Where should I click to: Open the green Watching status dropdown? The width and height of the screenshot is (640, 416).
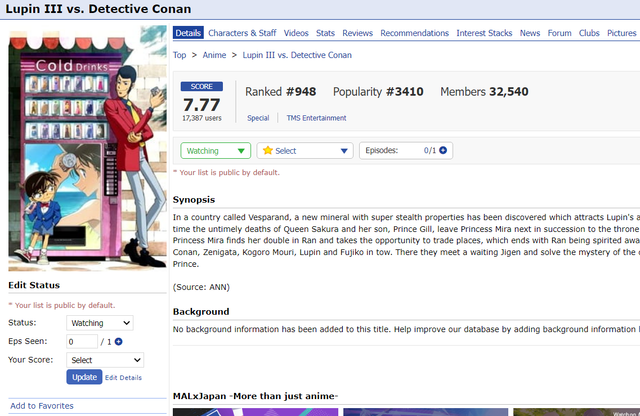point(216,151)
